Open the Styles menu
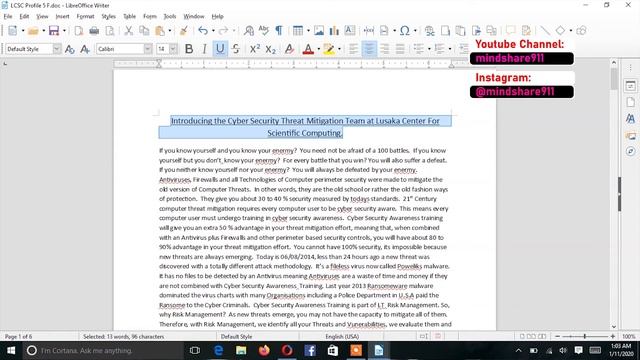This screenshot has width=640, height=360. [108, 16]
